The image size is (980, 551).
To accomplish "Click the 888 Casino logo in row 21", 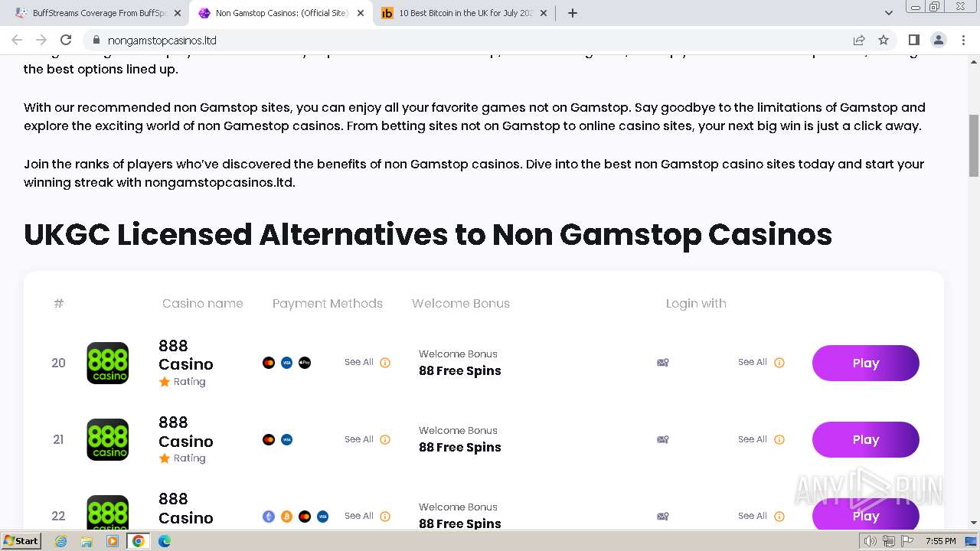I will tap(108, 439).
